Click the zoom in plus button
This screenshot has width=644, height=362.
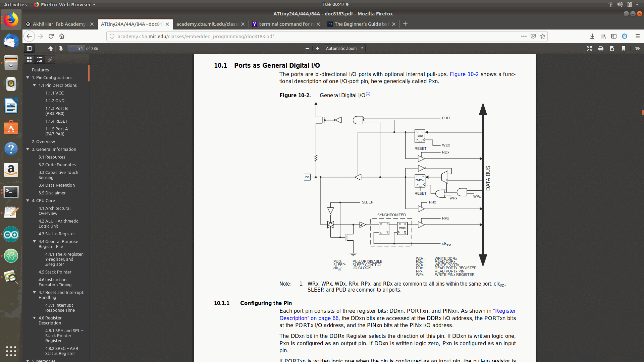point(317,49)
